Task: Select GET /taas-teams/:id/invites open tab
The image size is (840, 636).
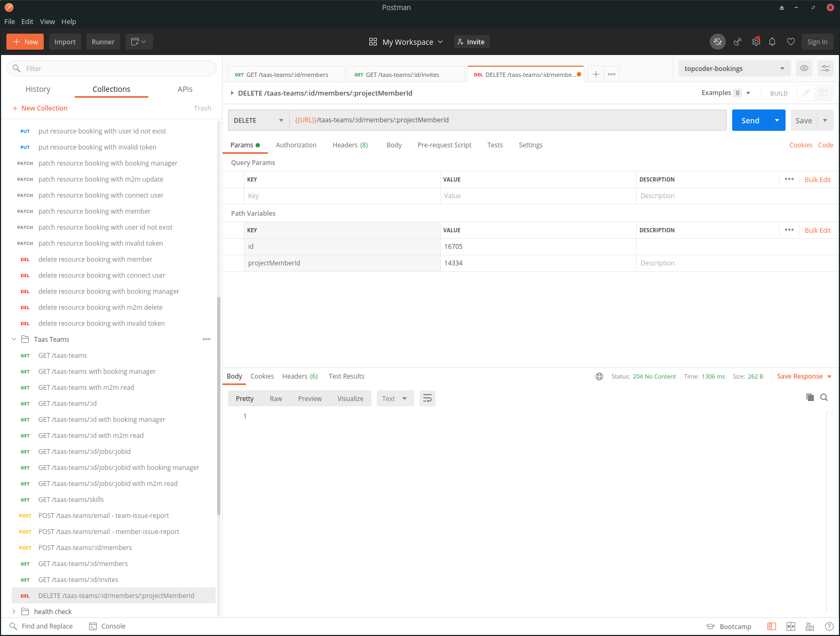Action: (x=406, y=74)
